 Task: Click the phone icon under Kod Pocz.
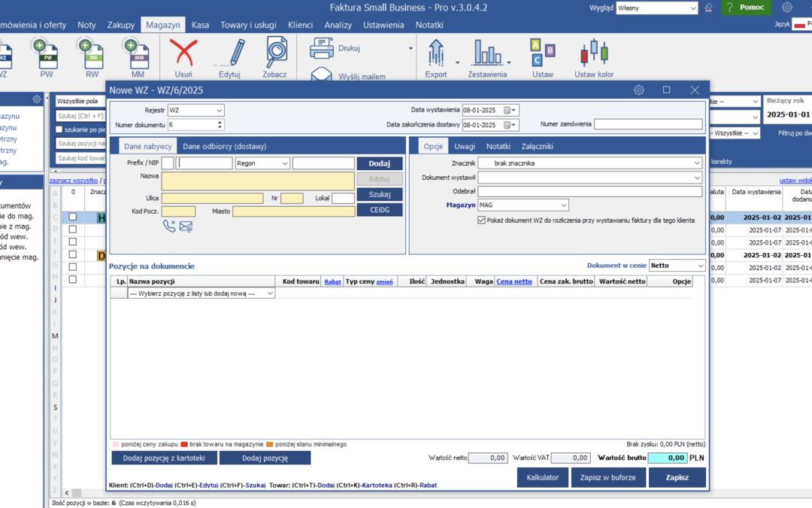pos(169,226)
